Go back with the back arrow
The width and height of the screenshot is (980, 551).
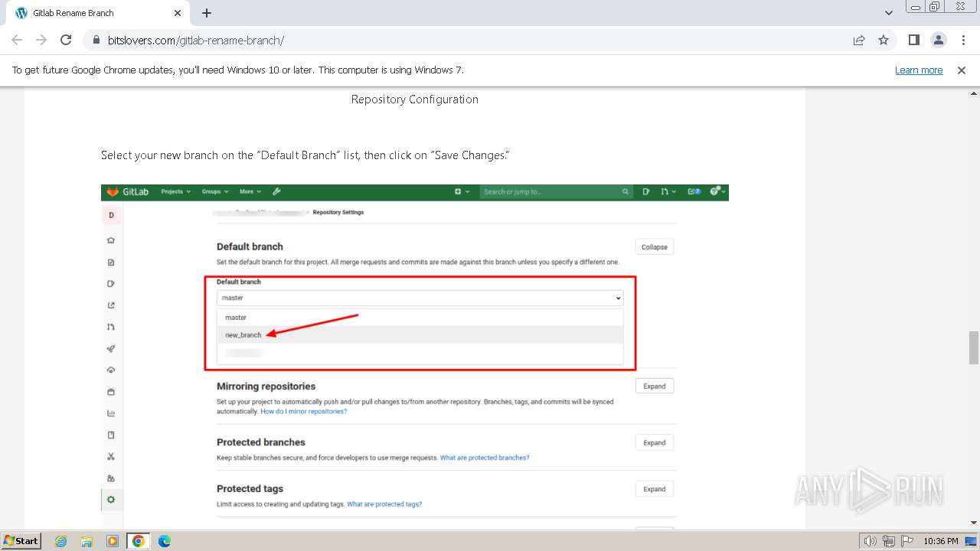(x=17, y=40)
